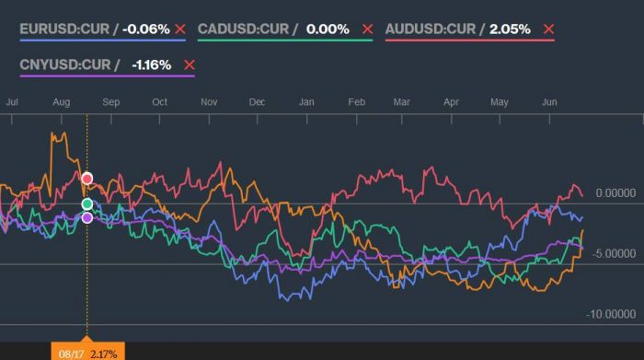Screen dimensions: 644x360
Task: Click the Sep label on the time axis
Action: [111, 102]
